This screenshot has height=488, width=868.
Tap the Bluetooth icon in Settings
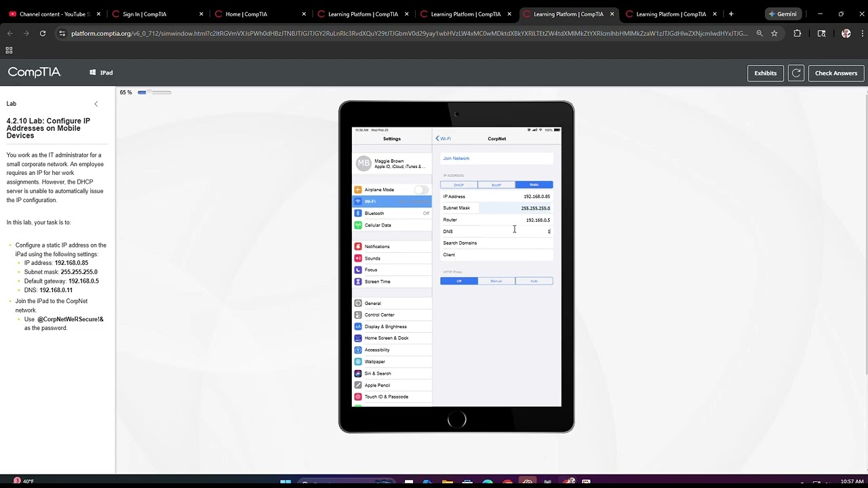coord(358,213)
